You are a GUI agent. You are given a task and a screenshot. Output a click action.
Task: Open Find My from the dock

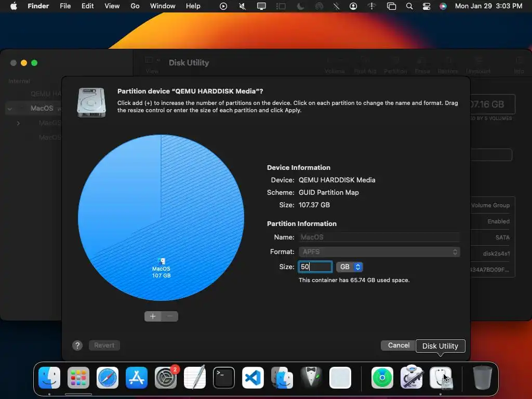pos(382,378)
